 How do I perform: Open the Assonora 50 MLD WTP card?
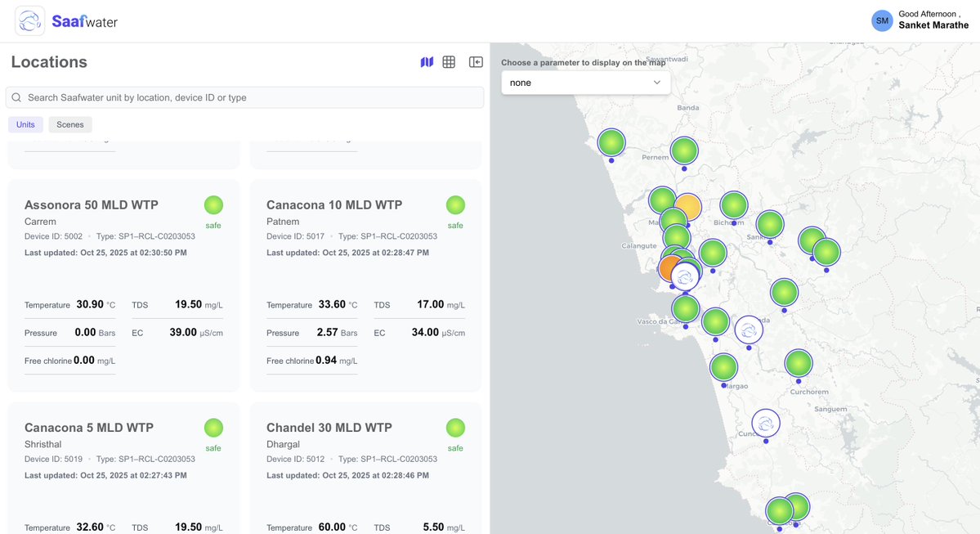pyautogui.click(x=123, y=285)
